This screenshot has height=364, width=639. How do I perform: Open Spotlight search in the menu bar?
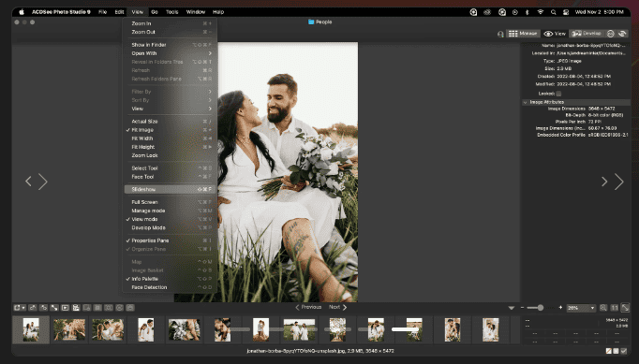click(554, 12)
